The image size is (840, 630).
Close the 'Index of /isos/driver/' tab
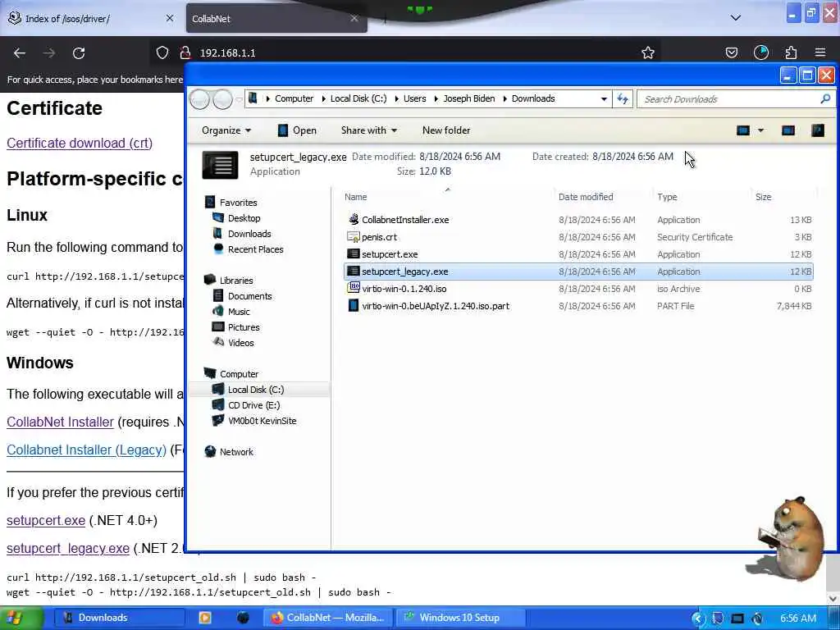(170, 18)
